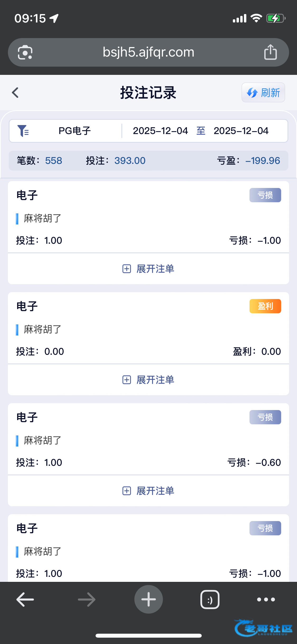Tap the filter funnel icon
Screen dimensions: 297x644
point(23,131)
